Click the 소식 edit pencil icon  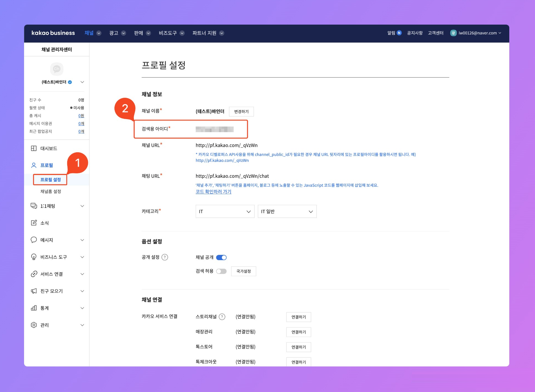click(34, 223)
